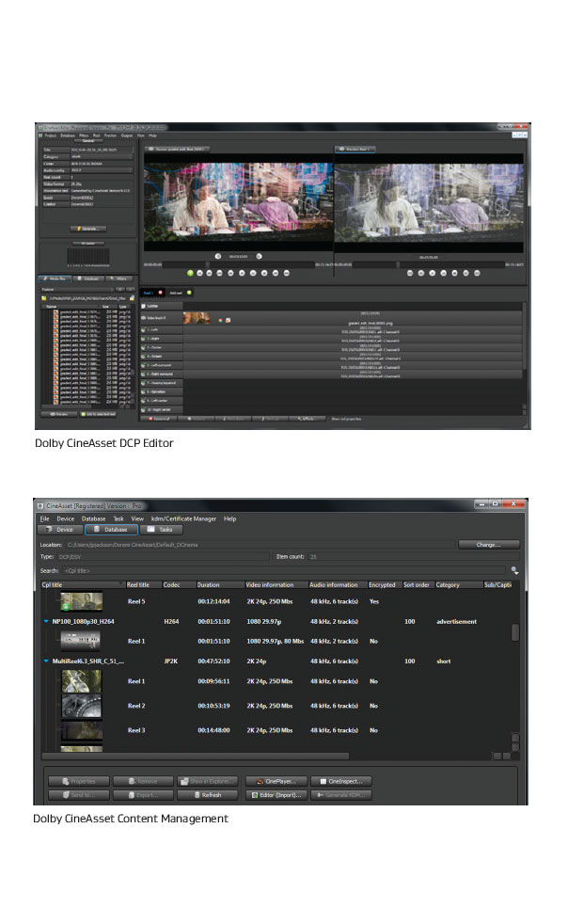This screenshot has height=924, width=568.
Task: Open the Device menu in the menu bar
Action: [x=66, y=518]
